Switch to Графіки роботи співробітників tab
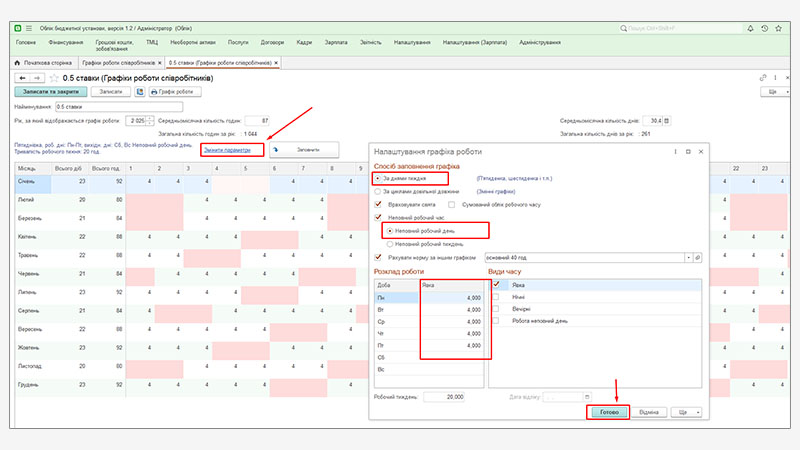This screenshot has height=450, width=800. 118,63
